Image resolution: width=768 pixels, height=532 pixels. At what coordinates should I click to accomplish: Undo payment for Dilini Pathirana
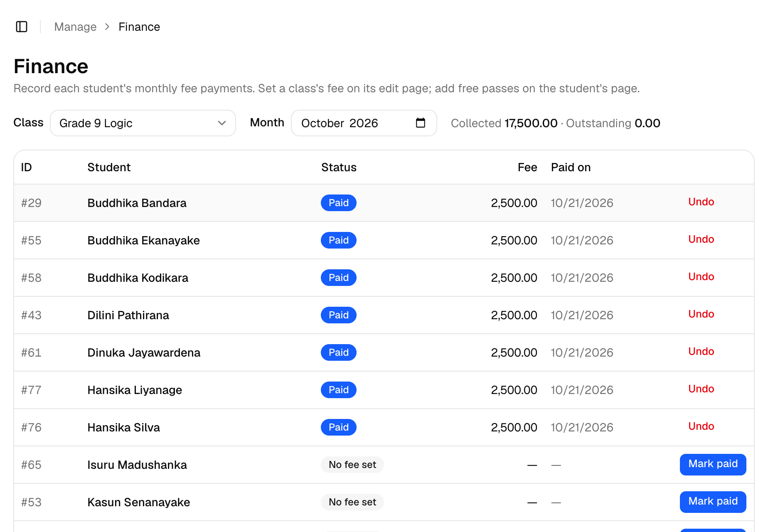click(701, 314)
